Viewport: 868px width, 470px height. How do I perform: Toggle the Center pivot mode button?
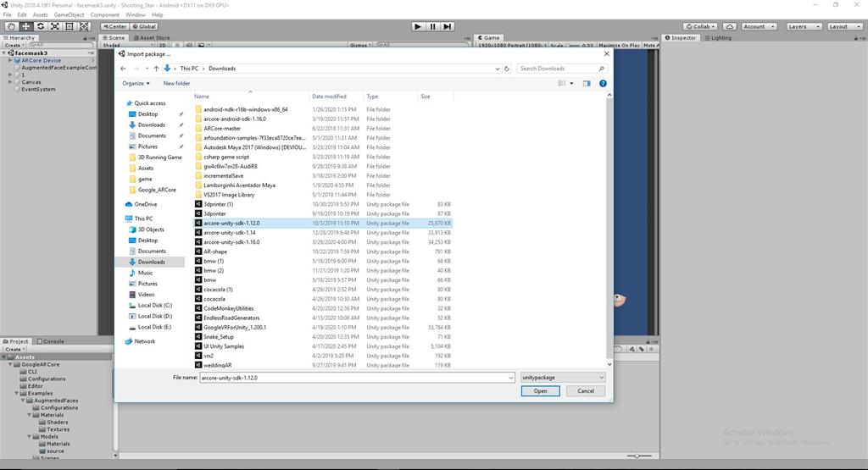click(x=115, y=26)
